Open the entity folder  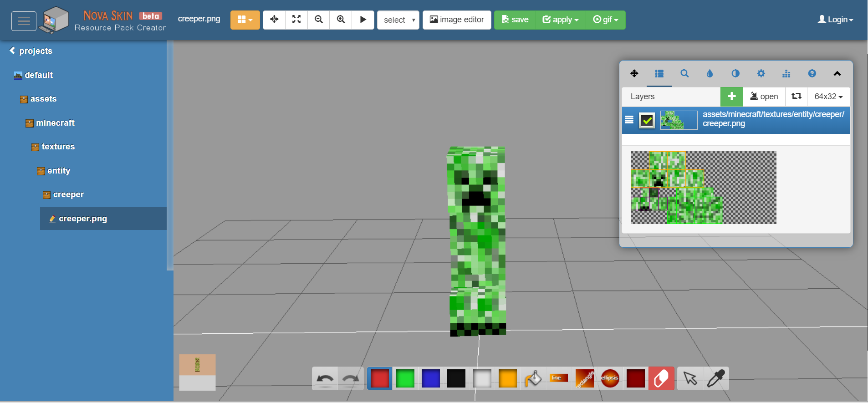coord(53,171)
